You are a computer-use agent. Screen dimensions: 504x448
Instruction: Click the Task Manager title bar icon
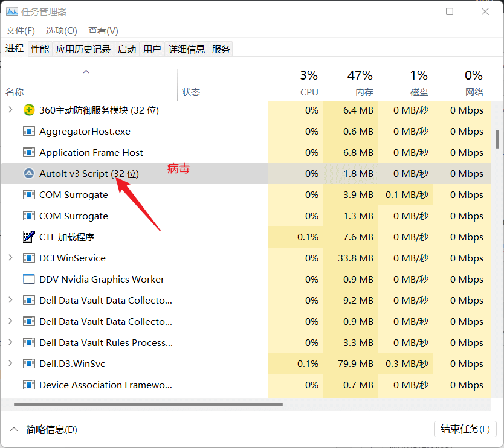[12, 12]
